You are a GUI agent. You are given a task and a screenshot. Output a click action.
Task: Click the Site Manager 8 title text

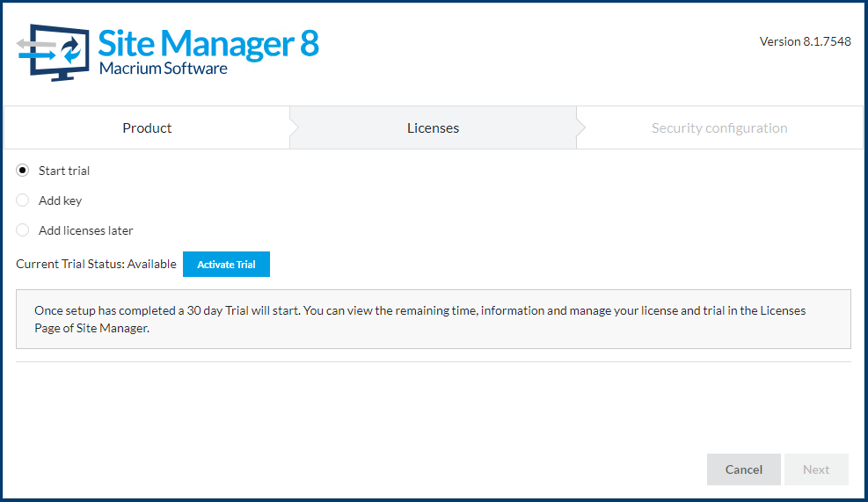click(x=208, y=44)
